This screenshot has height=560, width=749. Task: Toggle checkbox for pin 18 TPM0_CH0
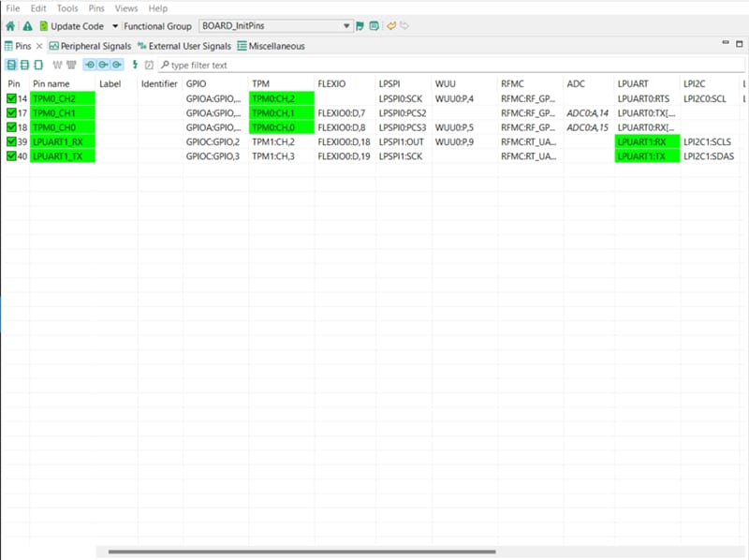(x=12, y=126)
